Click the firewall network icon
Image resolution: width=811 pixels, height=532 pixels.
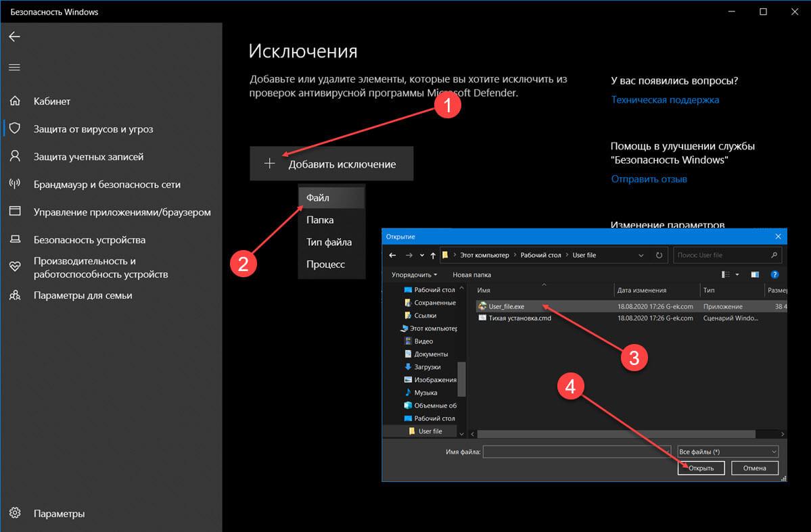click(15, 184)
